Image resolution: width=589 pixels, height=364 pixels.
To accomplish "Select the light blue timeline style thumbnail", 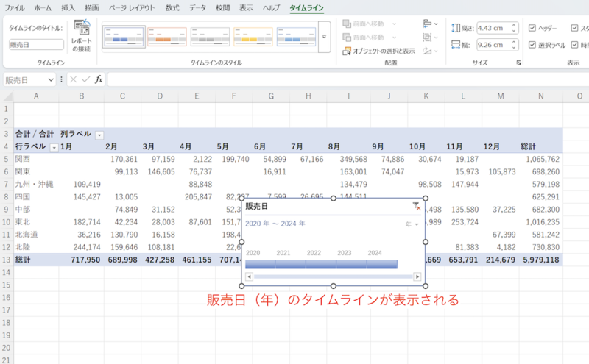I will [x=297, y=37].
